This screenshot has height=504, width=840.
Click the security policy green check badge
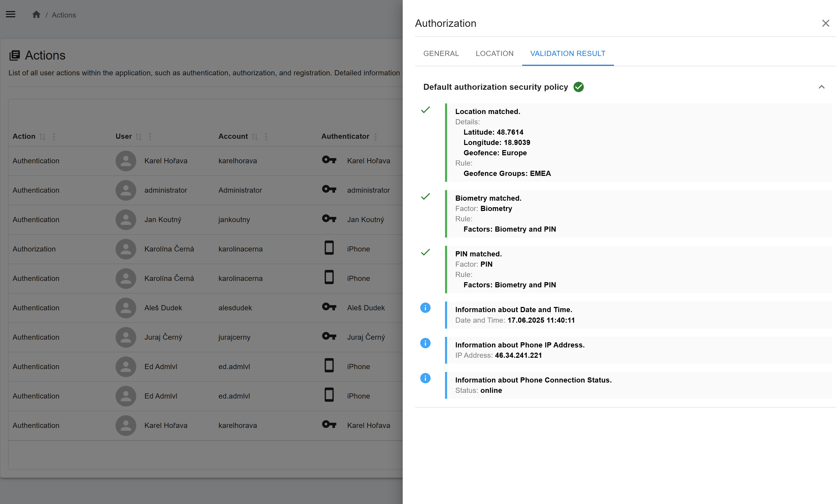[x=578, y=87]
